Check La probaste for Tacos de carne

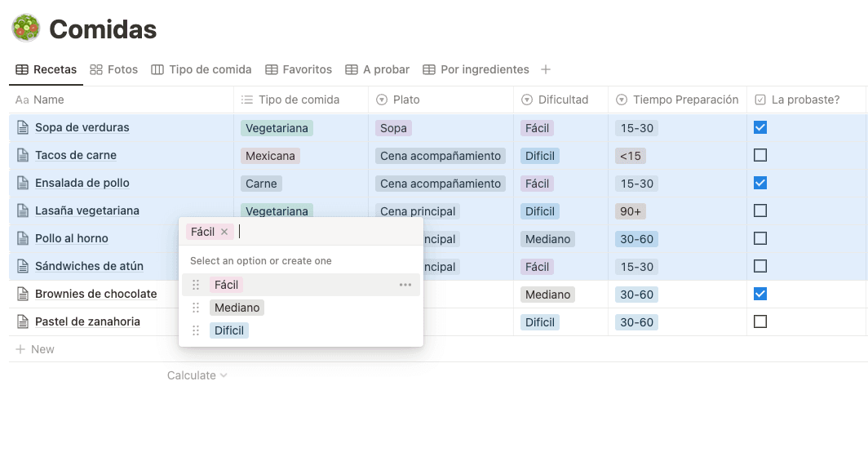pyautogui.click(x=760, y=155)
